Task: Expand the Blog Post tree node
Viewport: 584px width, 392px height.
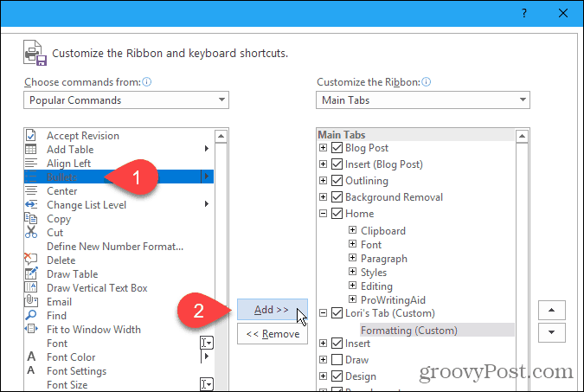Action: pos(323,148)
